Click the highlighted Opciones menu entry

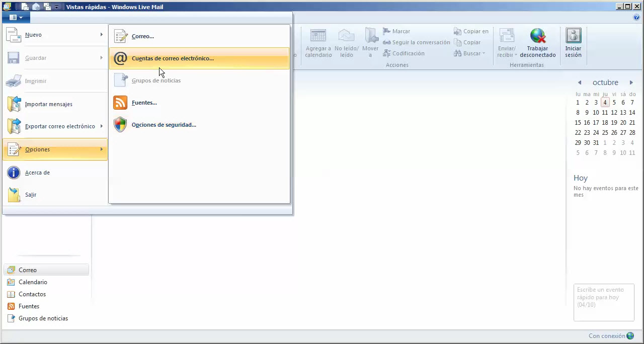[x=55, y=149]
